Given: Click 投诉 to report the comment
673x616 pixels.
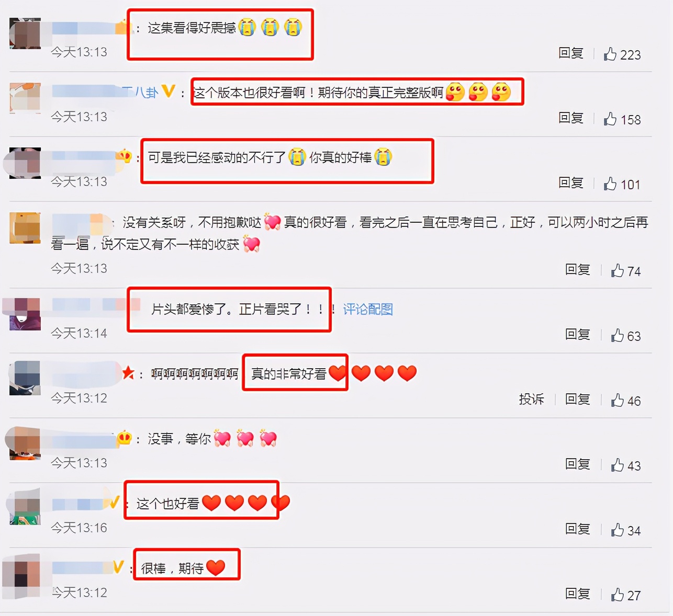Looking at the screenshot, I should 531,400.
